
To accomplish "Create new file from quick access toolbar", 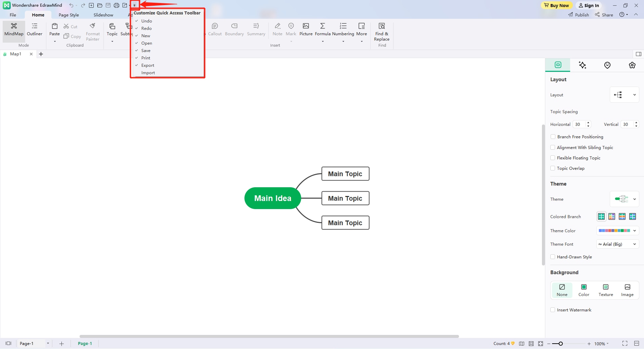I will 91,5.
